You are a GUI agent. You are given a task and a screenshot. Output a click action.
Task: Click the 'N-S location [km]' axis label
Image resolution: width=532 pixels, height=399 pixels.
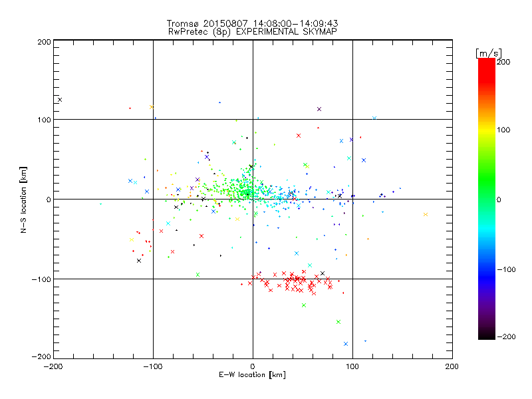(23, 199)
